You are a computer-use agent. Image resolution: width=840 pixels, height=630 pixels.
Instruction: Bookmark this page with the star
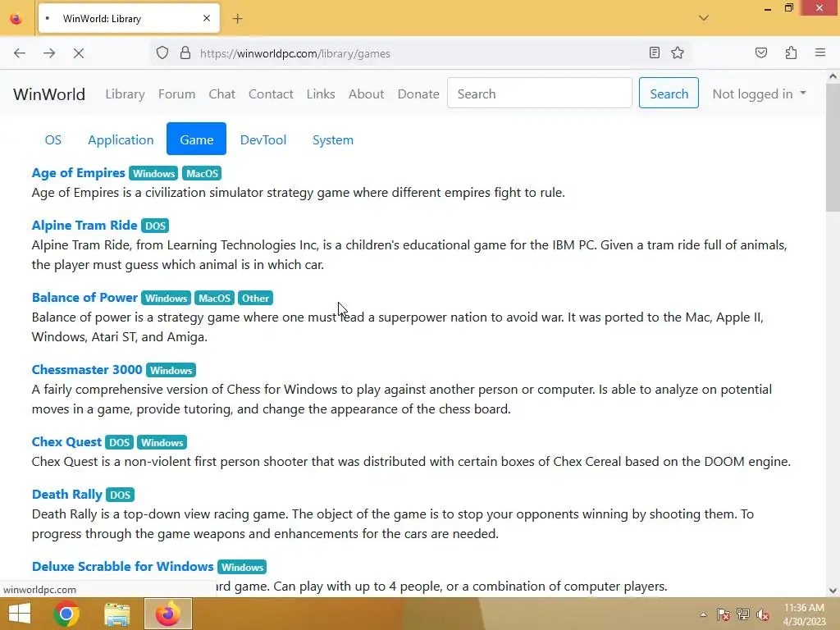coord(678,52)
